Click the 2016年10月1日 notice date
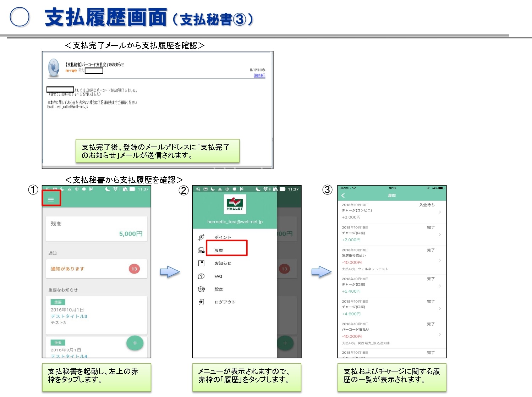This screenshot has height=397, width=532. pos(67,310)
